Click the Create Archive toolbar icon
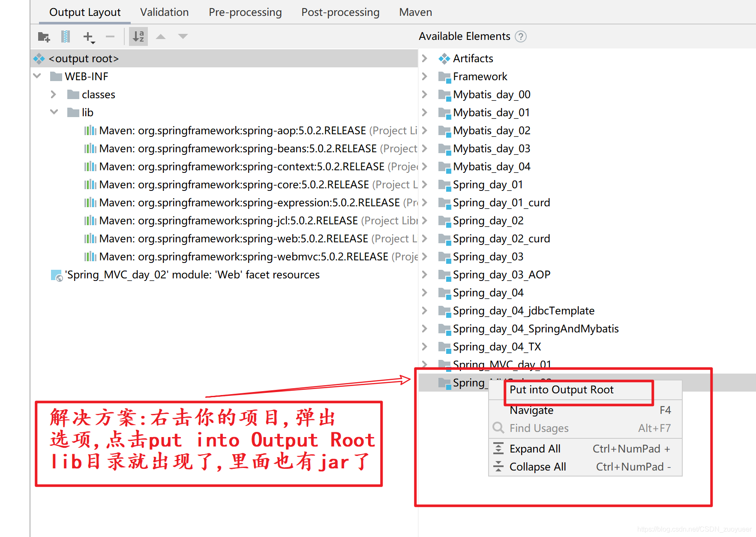756x537 pixels. pos(66,37)
